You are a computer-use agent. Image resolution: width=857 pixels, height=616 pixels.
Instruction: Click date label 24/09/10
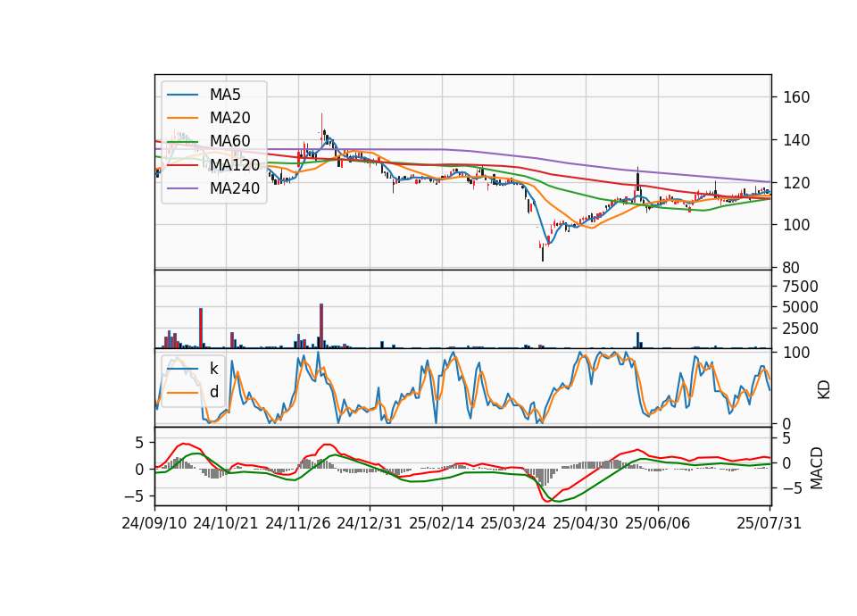[x=154, y=523]
